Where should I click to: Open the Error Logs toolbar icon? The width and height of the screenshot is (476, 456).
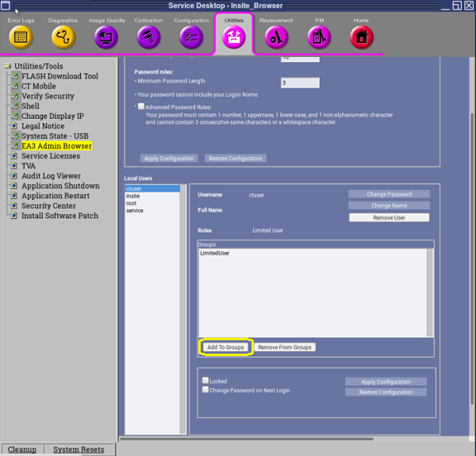(x=21, y=36)
